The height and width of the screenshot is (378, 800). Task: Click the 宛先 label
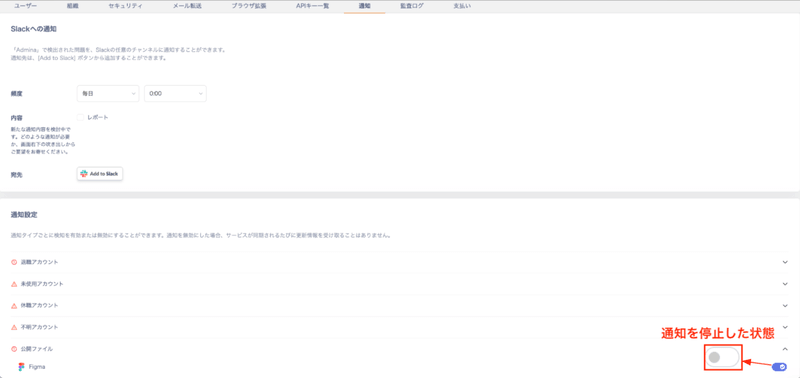(17, 175)
